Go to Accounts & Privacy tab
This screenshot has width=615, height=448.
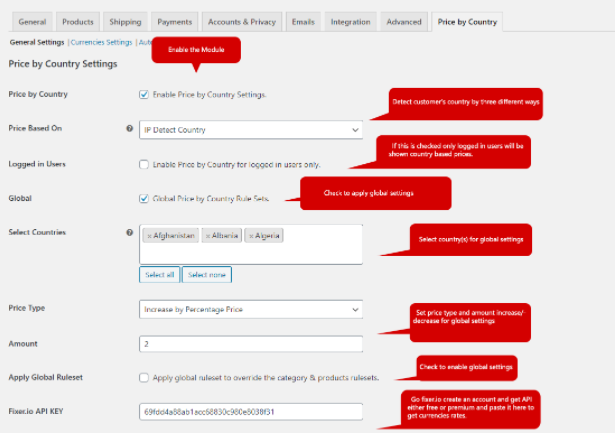(242, 22)
